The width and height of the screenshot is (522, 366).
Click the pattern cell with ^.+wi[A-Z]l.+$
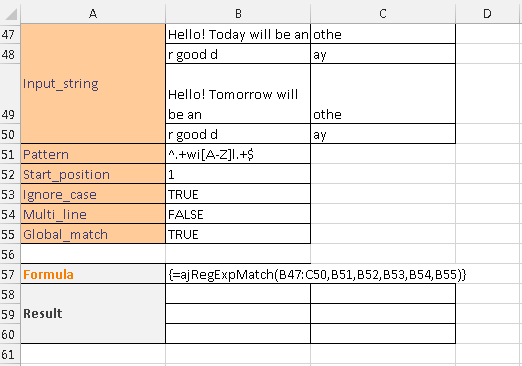pos(238,154)
